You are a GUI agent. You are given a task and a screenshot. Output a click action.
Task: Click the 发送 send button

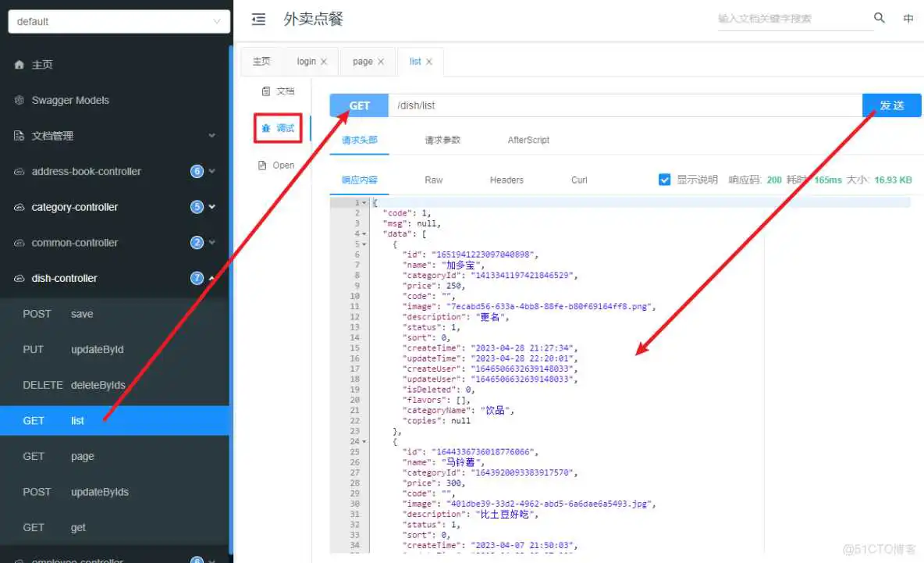(x=892, y=105)
